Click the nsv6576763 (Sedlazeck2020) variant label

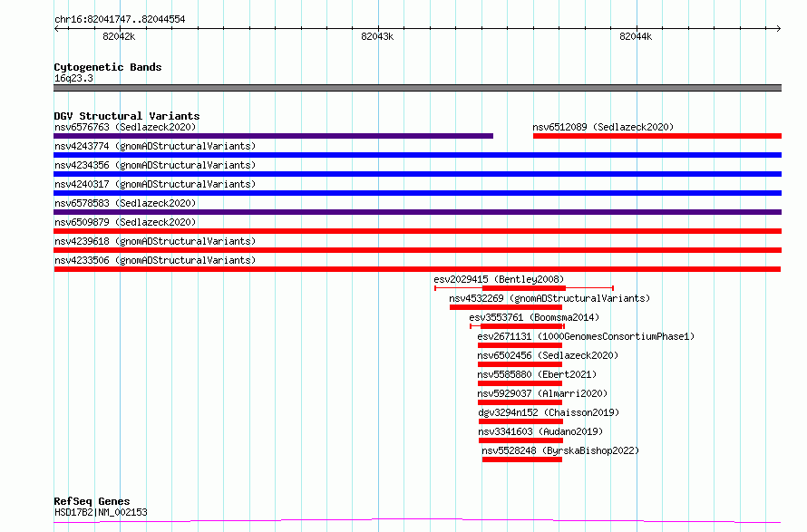[x=125, y=127]
